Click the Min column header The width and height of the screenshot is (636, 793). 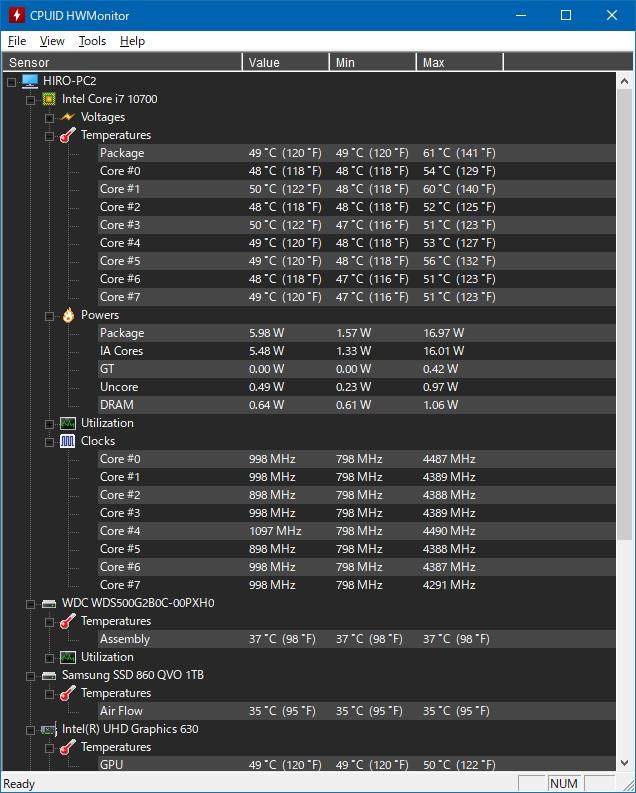373,62
